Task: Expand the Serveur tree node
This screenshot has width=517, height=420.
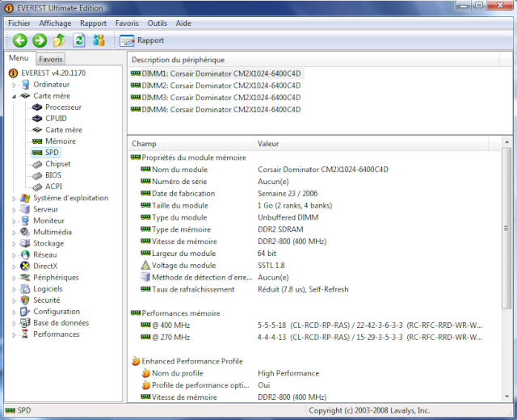Action: point(14,210)
